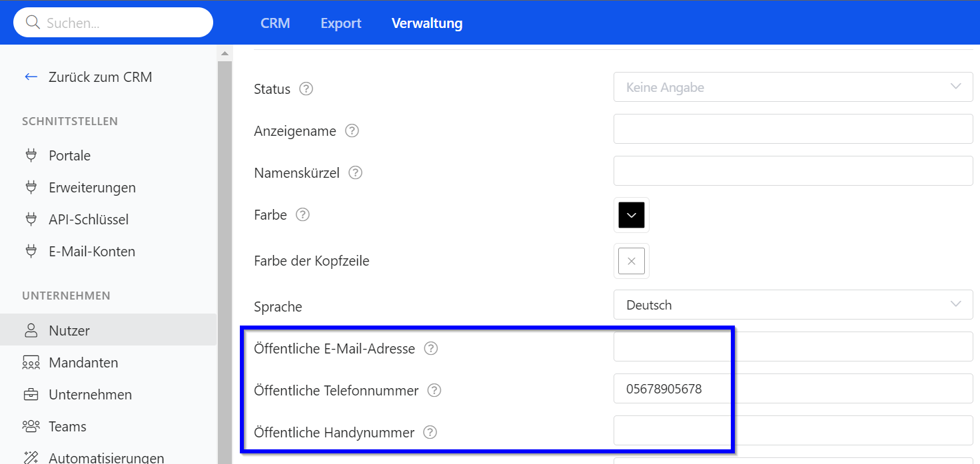This screenshot has width=980, height=464.
Task: Select Mandanten in the sidebar
Action: pos(83,363)
